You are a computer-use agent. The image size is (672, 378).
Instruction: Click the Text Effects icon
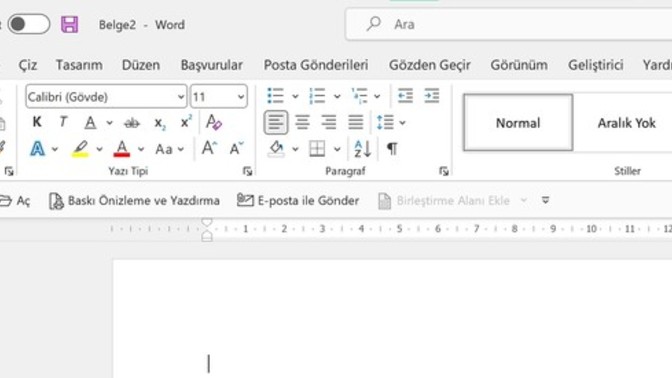click(x=37, y=149)
